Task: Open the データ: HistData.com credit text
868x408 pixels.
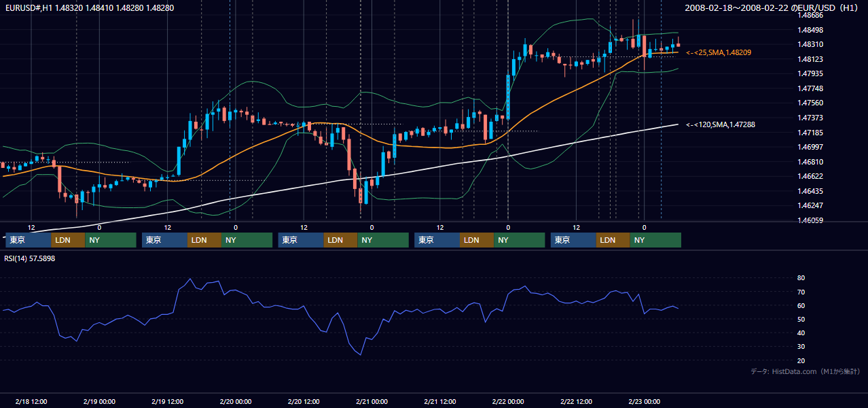Action: pyautogui.click(x=806, y=371)
